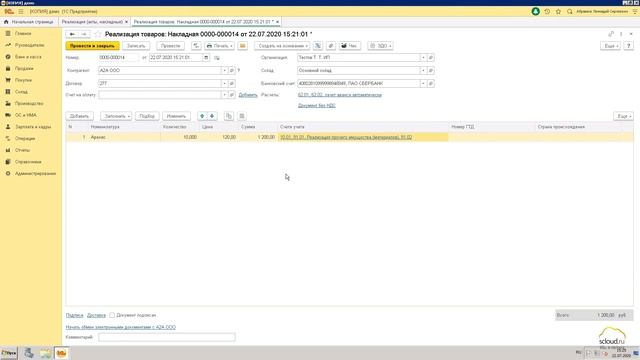Screen dimensions: 640x360
Task: Expand the Счет на оплату dropdown arrow
Action: coord(224,95)
